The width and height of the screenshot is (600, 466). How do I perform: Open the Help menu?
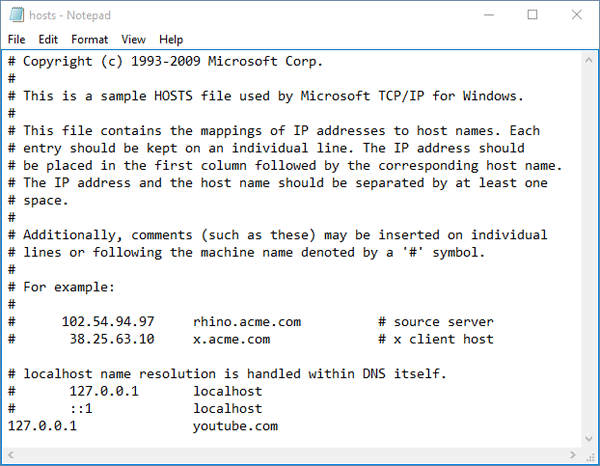(171, 40)
